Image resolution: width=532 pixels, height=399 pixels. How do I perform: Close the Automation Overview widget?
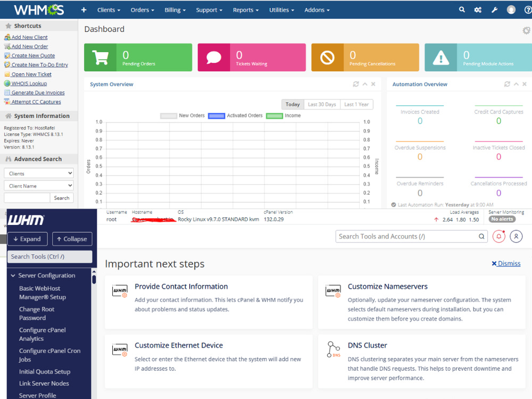tap(525, 84)
